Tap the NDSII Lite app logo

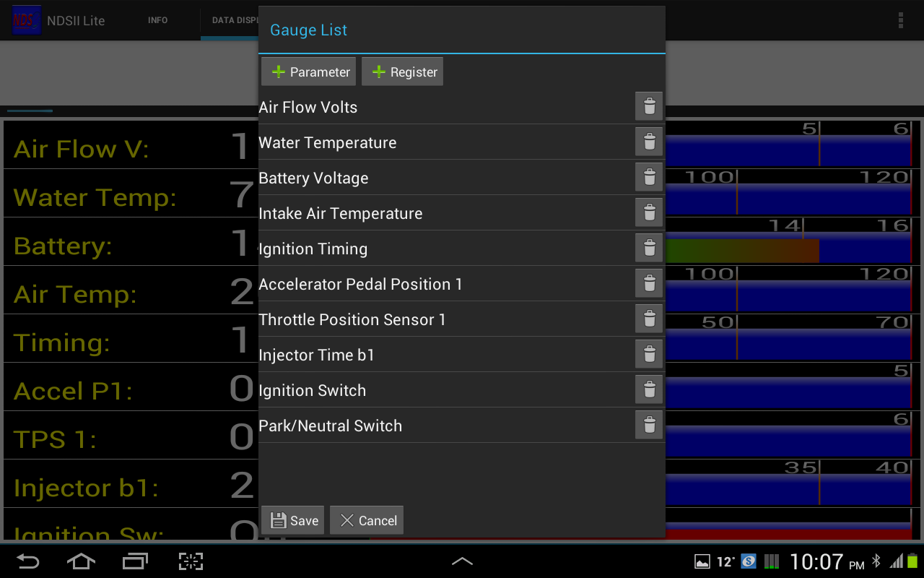pyautogui.click(x=26, y=20)
